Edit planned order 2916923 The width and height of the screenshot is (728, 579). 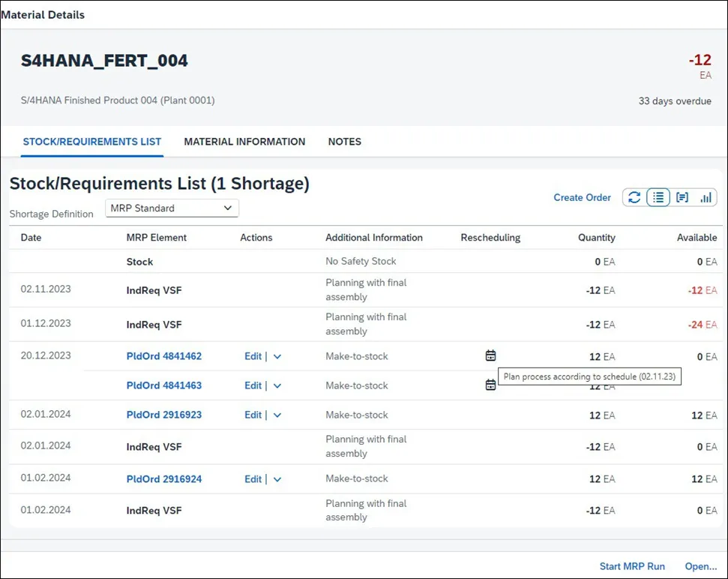pyautogui.click(x=253, y=415)
